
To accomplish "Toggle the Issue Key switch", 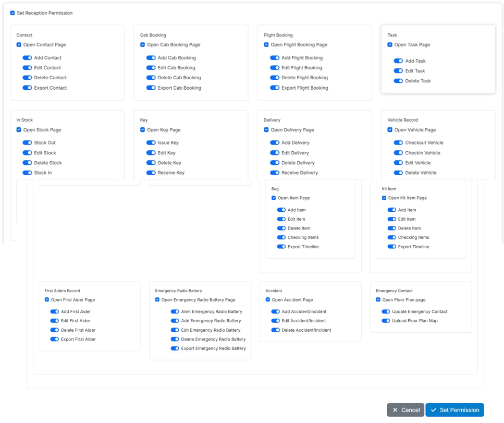I will coord(151,143).
